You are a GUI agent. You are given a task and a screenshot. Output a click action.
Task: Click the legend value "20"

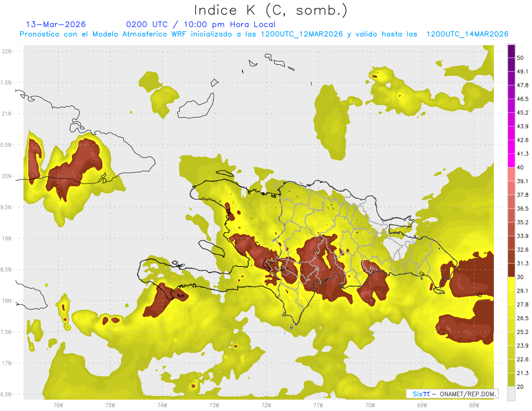520,387
